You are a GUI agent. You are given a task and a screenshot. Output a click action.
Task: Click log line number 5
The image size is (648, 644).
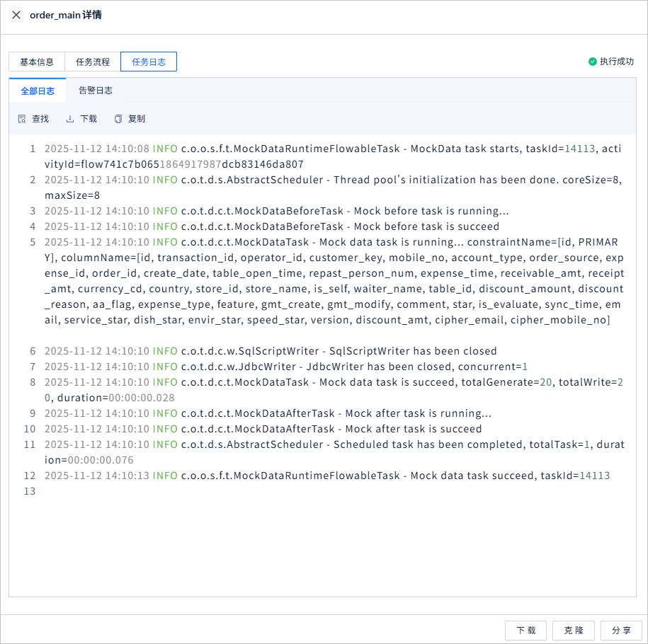tap(33, 242)
